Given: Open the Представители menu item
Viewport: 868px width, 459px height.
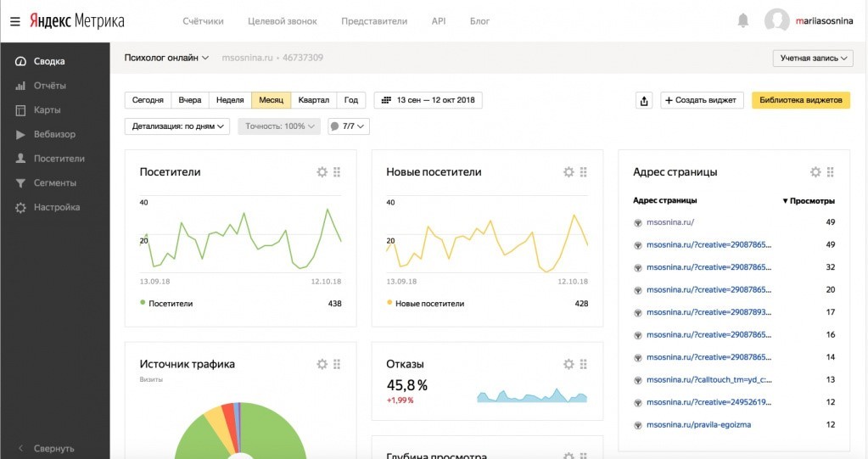Looking at the screenshot, I should 374,21.
